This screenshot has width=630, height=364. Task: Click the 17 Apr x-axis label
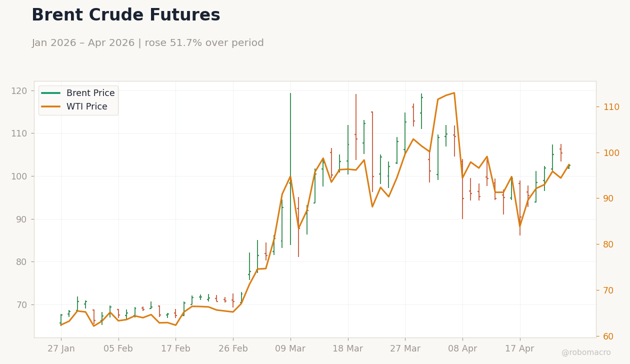519,349
